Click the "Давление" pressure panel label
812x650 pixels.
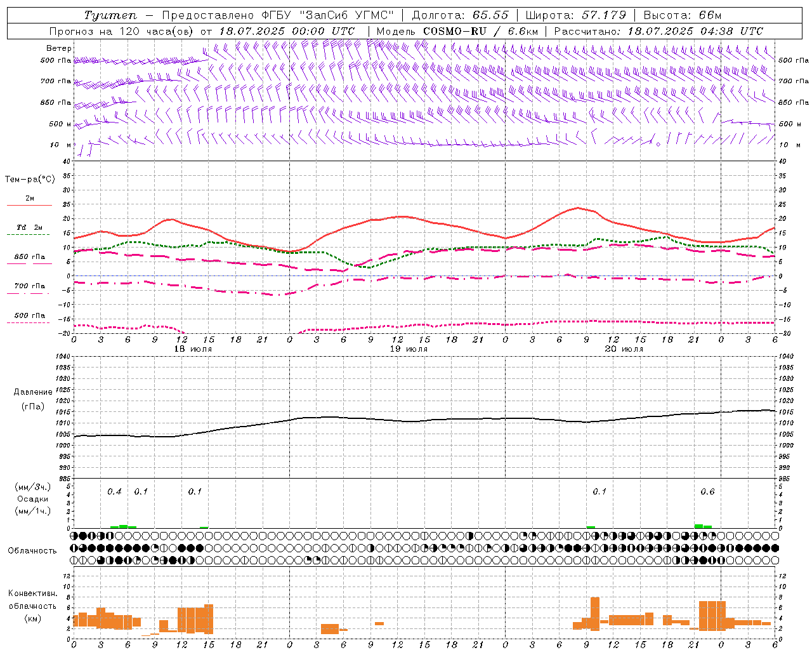tap(33, 392)
